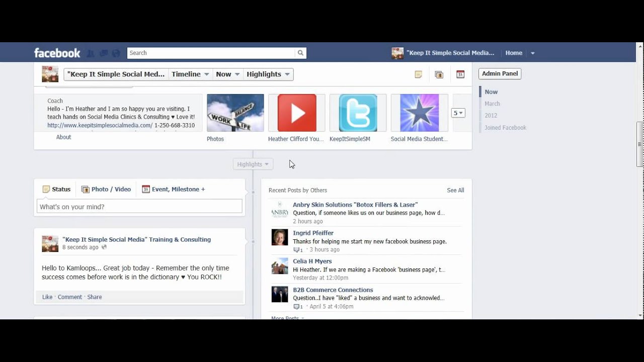Click the About link
644x362 pixels.
coord(63,137)
